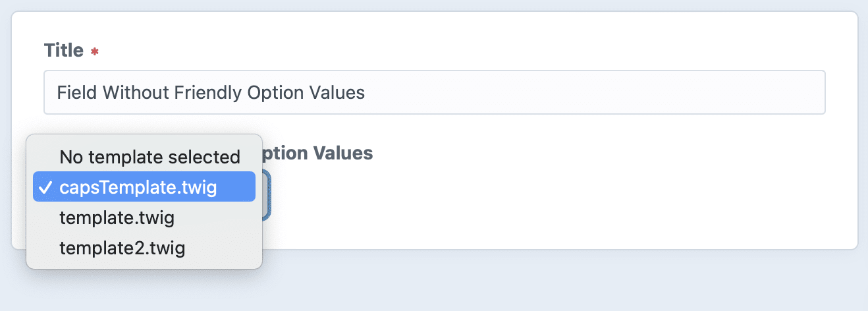868x311 pixels.
Task: Pick template.twig in the dropdown list
Action: [117, 217]
